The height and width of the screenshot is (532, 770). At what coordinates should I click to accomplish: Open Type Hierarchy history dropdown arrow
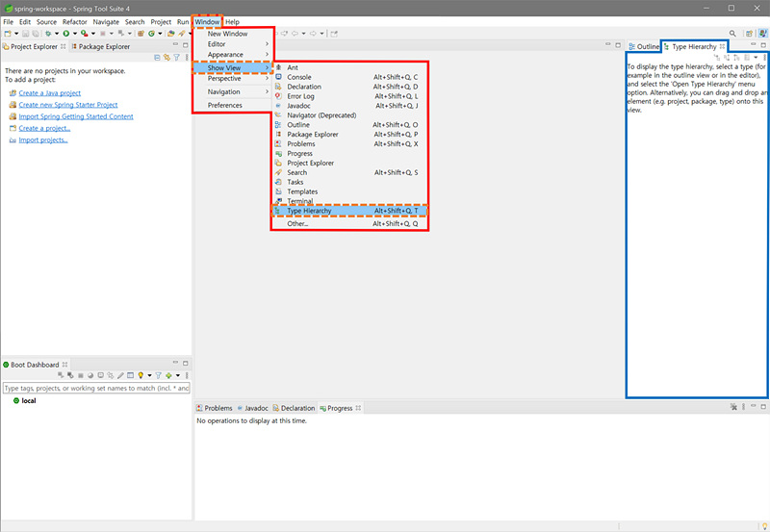(756, 58)
